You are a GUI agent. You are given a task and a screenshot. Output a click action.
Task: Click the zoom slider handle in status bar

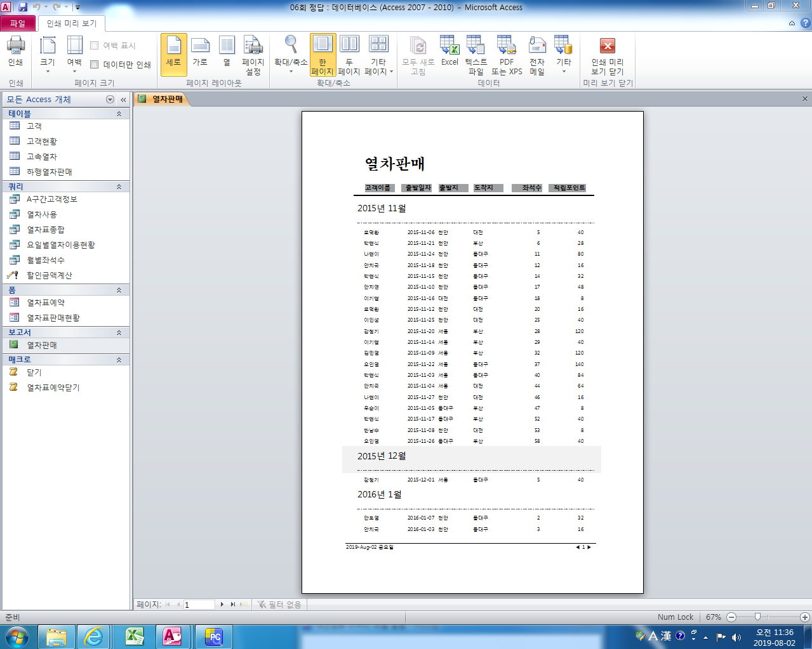coord(757,617)
